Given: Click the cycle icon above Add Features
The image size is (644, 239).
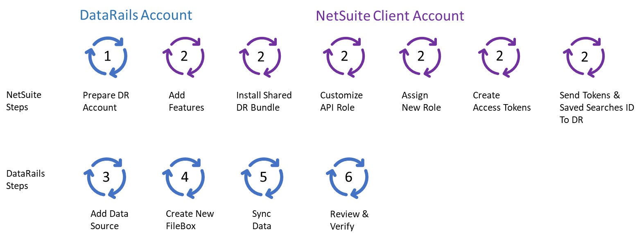Looking at the screenshot, I should [x=183, y=57].
